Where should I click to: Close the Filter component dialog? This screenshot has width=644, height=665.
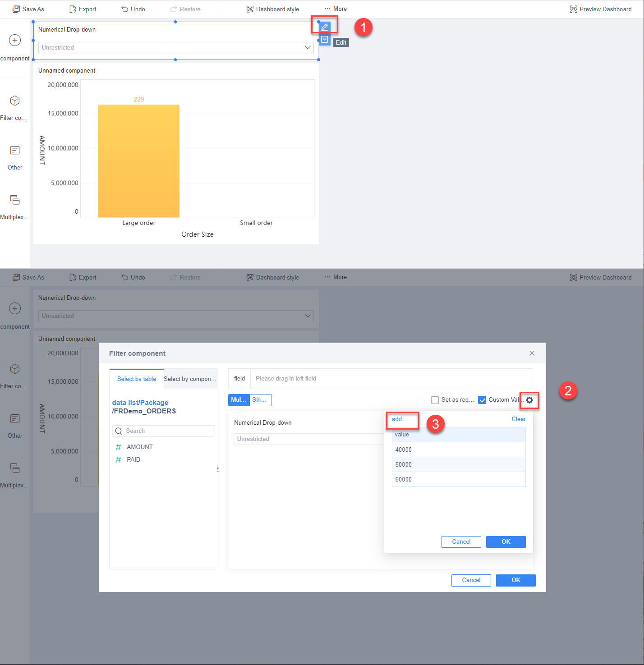coord(532,353)
